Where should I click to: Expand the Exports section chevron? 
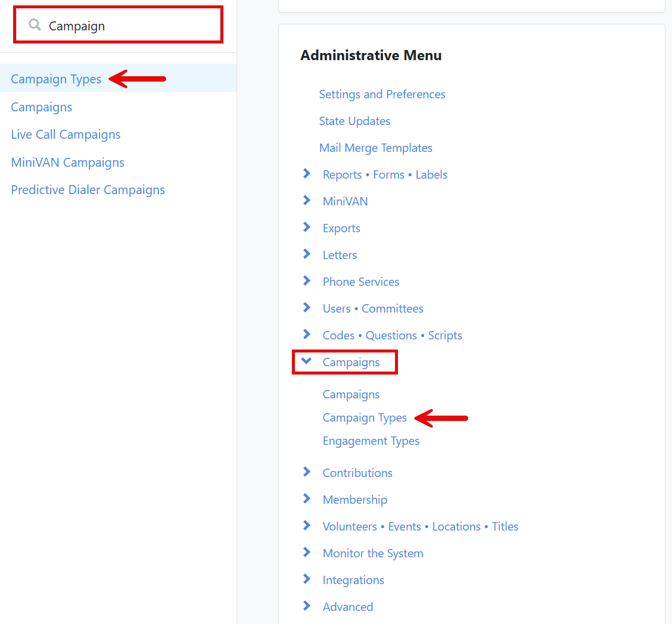pyautogui.click(x=306, y=227)
